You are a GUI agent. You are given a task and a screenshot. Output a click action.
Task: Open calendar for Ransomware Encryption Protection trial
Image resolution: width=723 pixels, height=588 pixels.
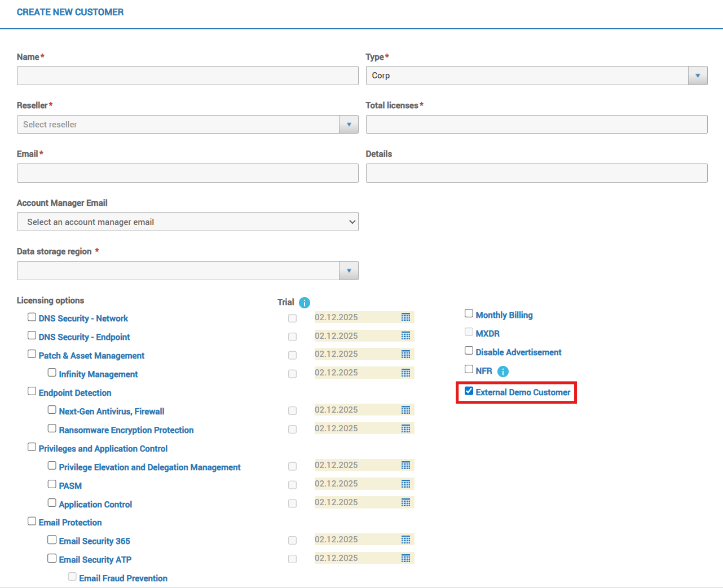[x=405, y=428]
